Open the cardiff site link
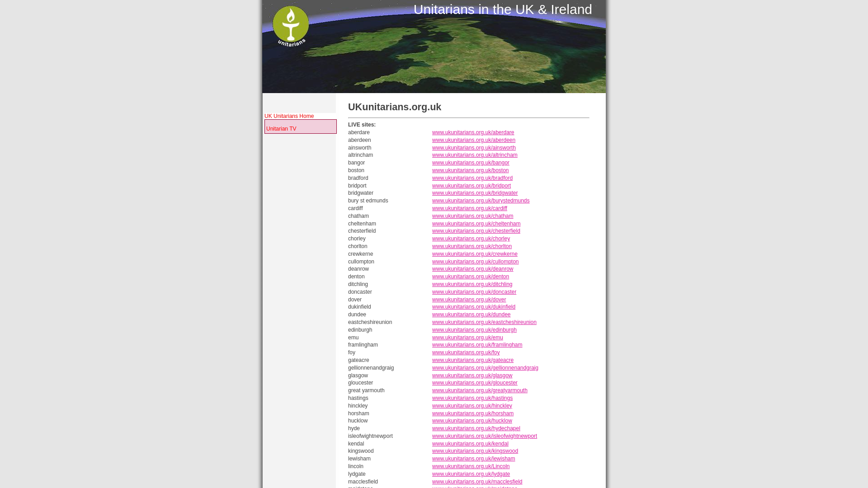 (x=470, y=208)
